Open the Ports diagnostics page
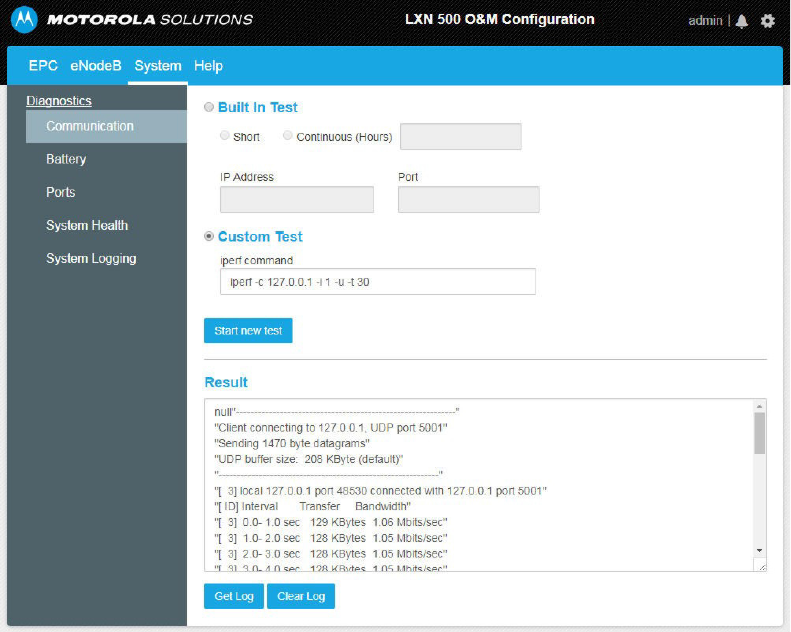Image resolution: width=791 pixels, height=632 pixels. point(61,192)
